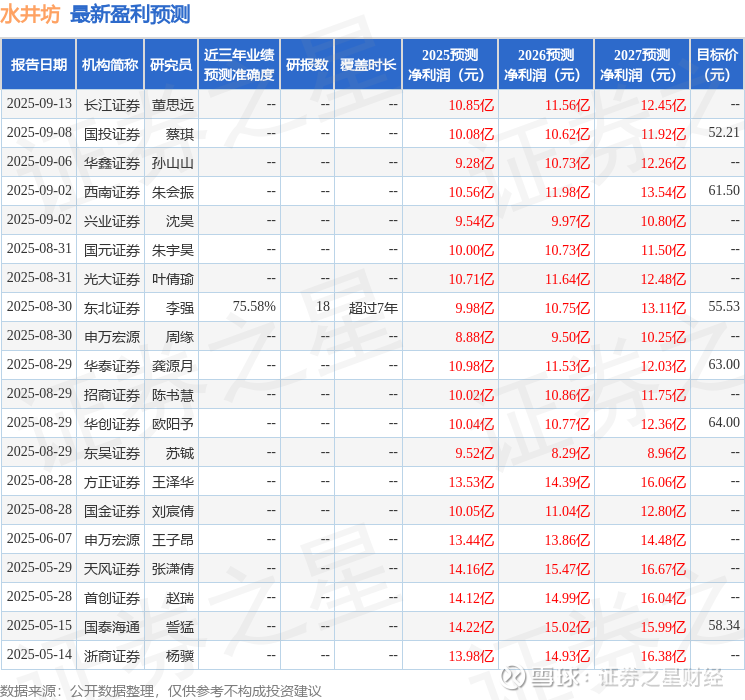This screenshot has width=745, height=700.
Task: Click analyst name 周缘
Action: 180,337
